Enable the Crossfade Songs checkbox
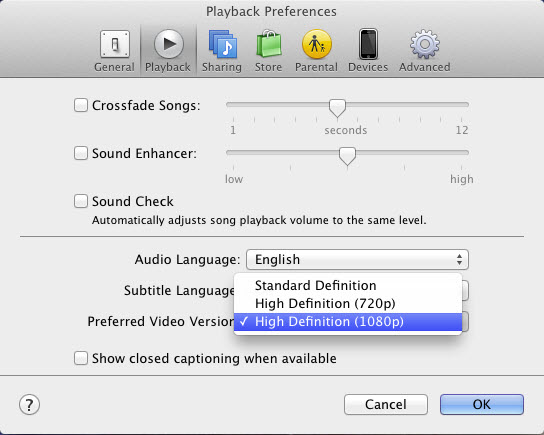Viewport: 544px width, 435px height. click(81, 105)
